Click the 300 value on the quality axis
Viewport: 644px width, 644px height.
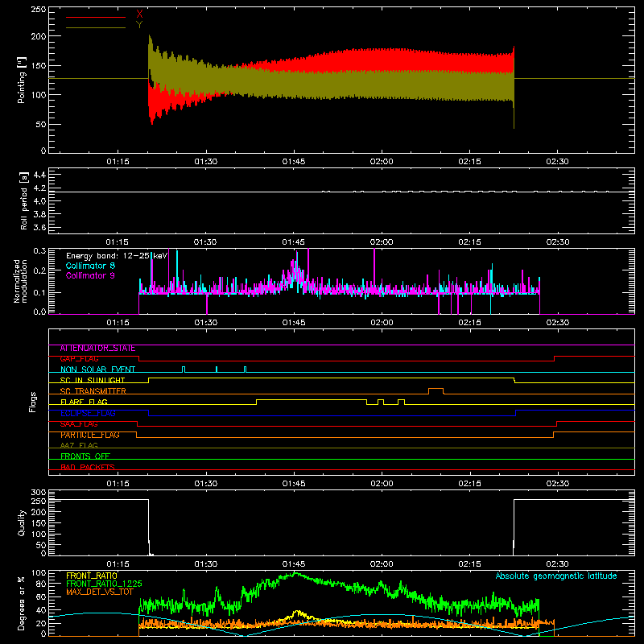point(39,493)
